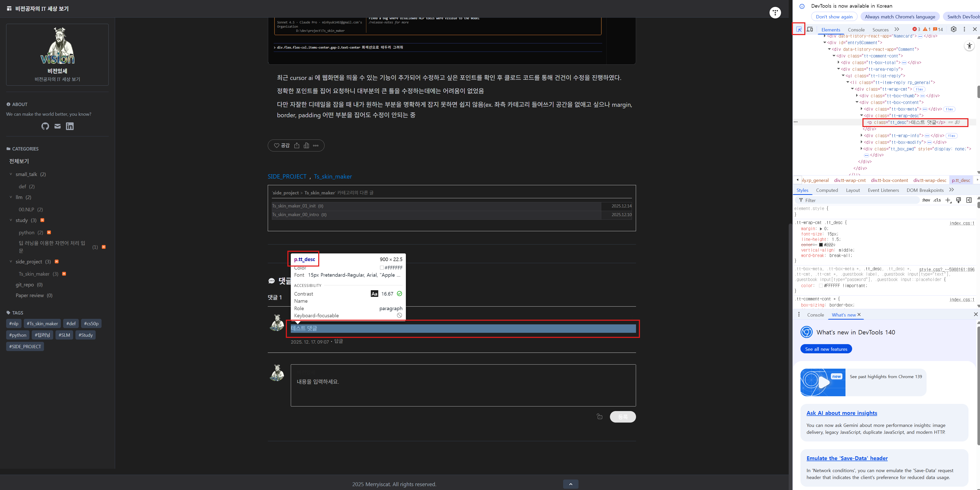Open DevTools settings gear
Viewport: 980px width, 490px height.
tap(953, 29)
